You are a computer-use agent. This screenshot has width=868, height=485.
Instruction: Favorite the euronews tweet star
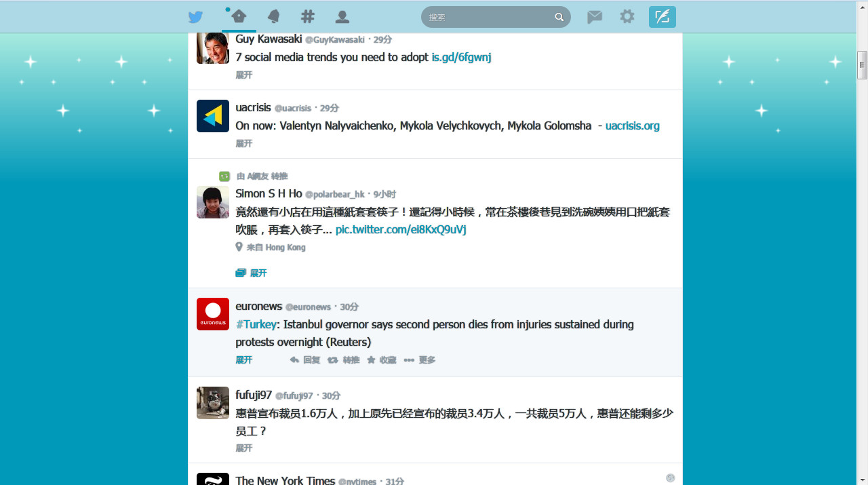pos(382,360)
